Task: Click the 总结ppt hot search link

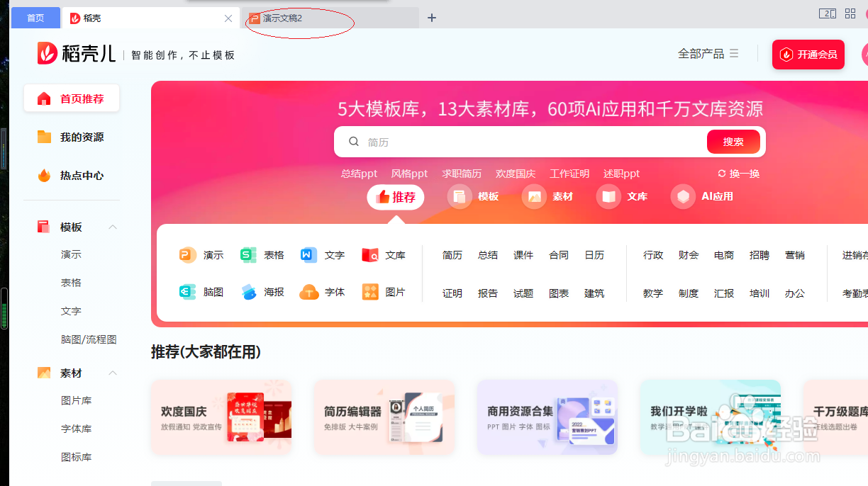Action: [359, 173]
